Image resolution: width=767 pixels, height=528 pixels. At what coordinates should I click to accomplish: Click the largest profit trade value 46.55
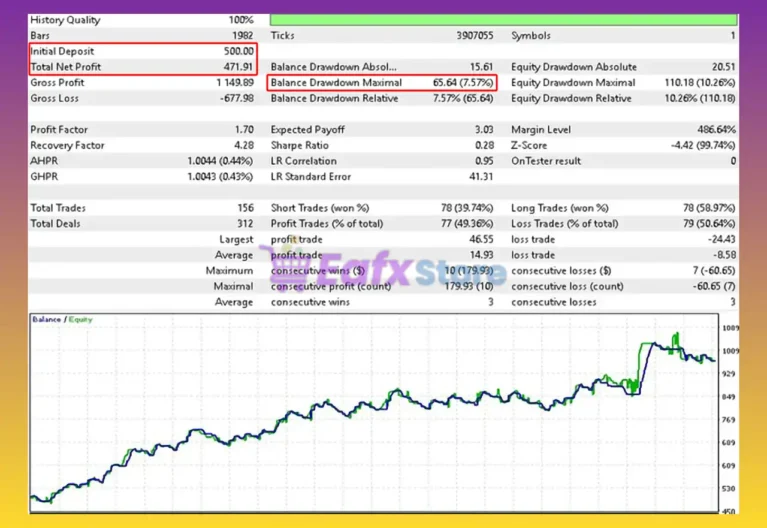[x=481, y=239]
